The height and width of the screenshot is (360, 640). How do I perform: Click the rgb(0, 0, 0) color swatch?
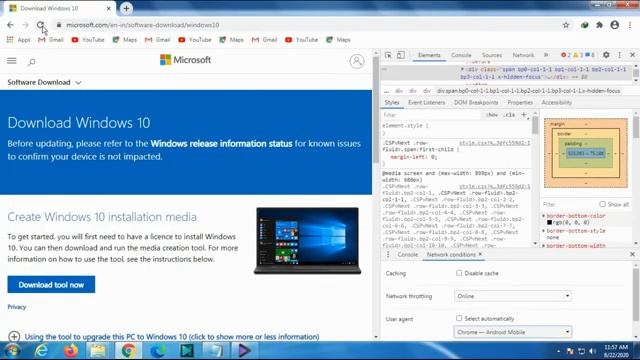[549, 222]
